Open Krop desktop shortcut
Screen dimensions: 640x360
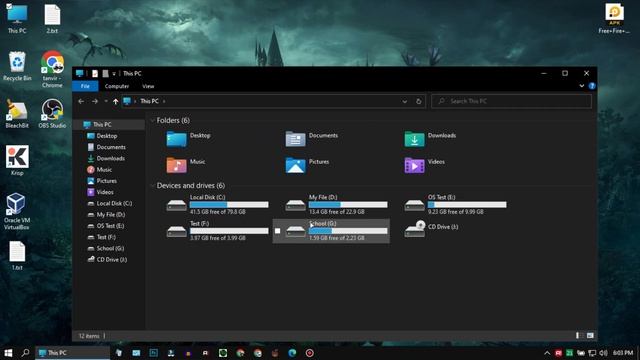(x=17, y=160)
